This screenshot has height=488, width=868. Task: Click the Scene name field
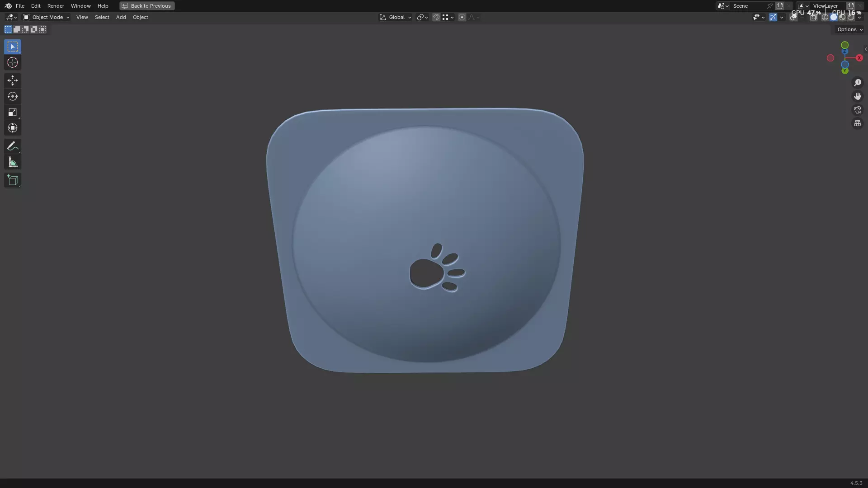click(x=748, y=6)
